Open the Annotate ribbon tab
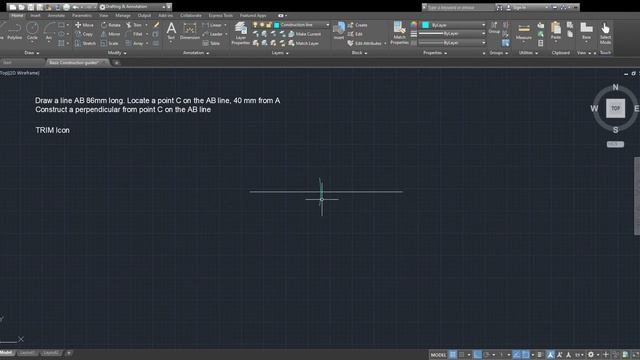Screen dimensions: 640x360 point(56,16)
